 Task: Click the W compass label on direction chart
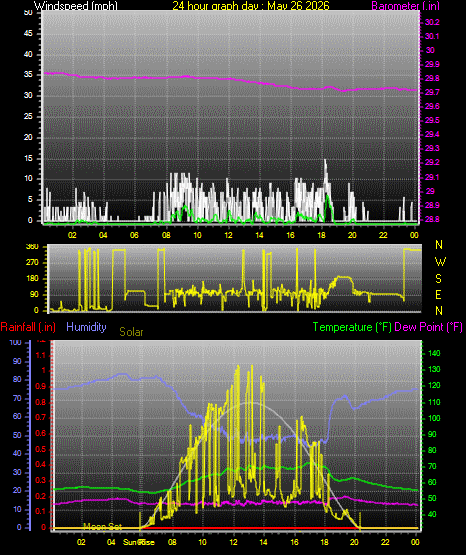click(x=440, y=262)
